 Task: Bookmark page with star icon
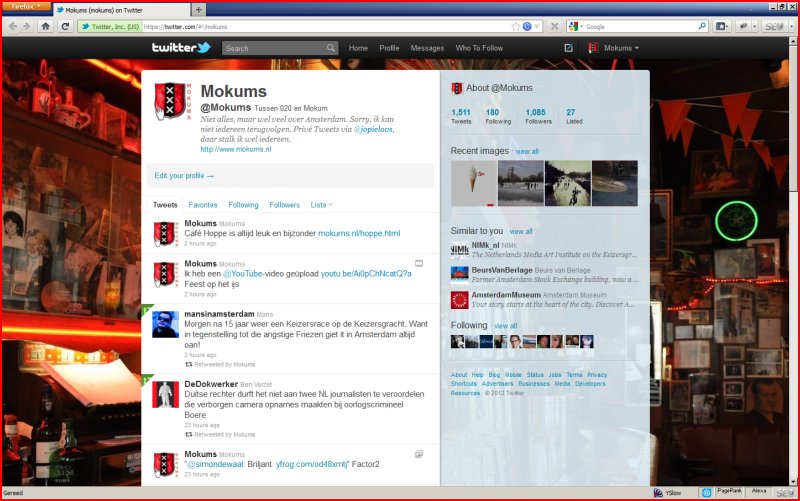click(516, 27)
